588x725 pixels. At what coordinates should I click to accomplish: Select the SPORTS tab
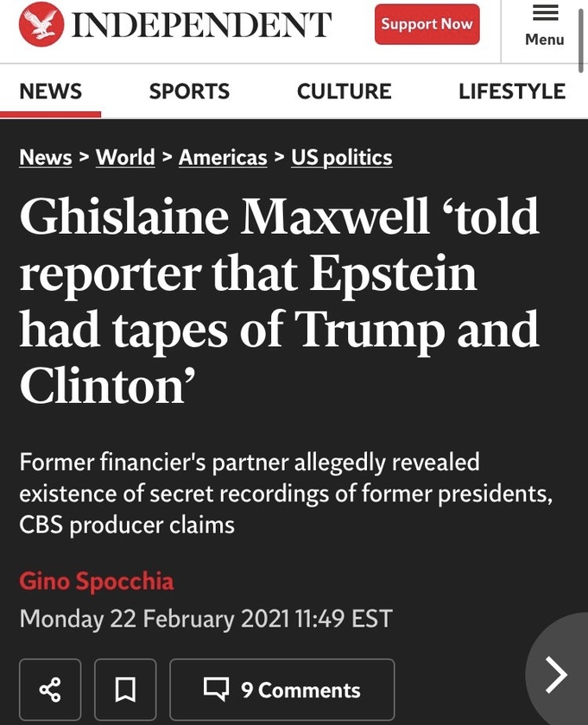[189, 91]
